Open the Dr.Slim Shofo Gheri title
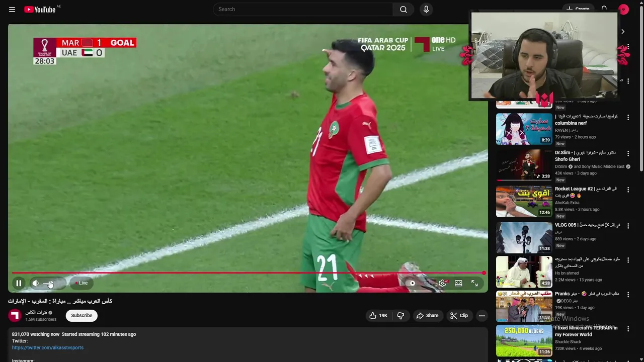The image size is (644, 362). (x=586, y=156)
